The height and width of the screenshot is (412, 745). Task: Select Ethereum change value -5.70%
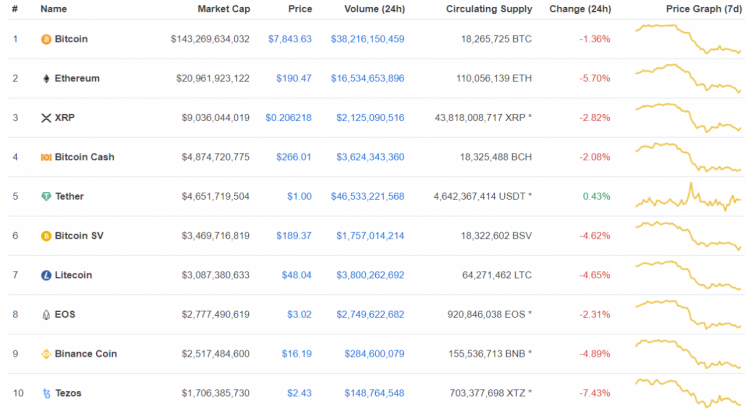pos(595,78)
